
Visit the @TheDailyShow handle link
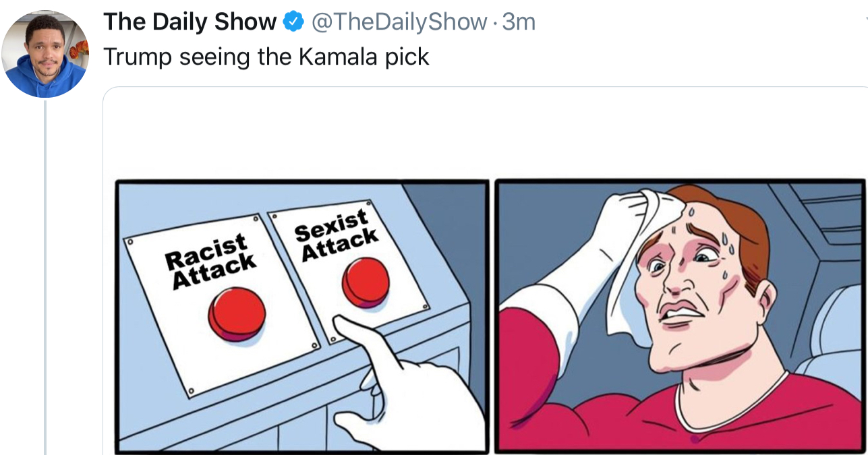[399, 22]
